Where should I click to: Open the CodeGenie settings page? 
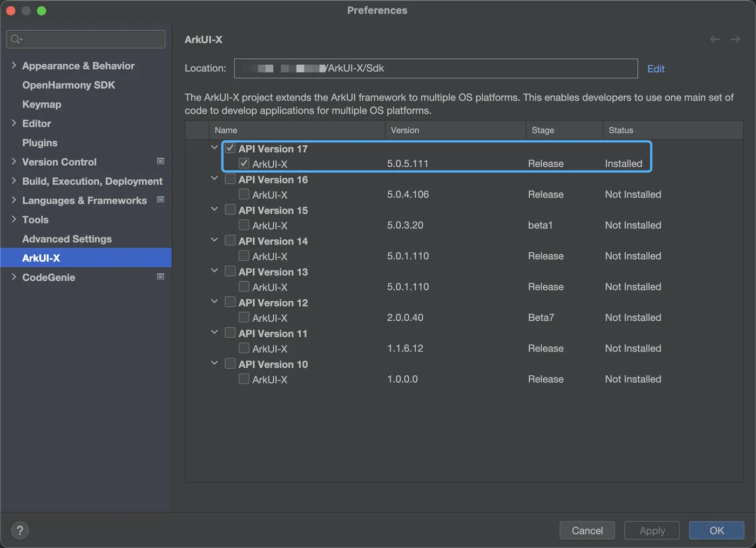point(49,277)
